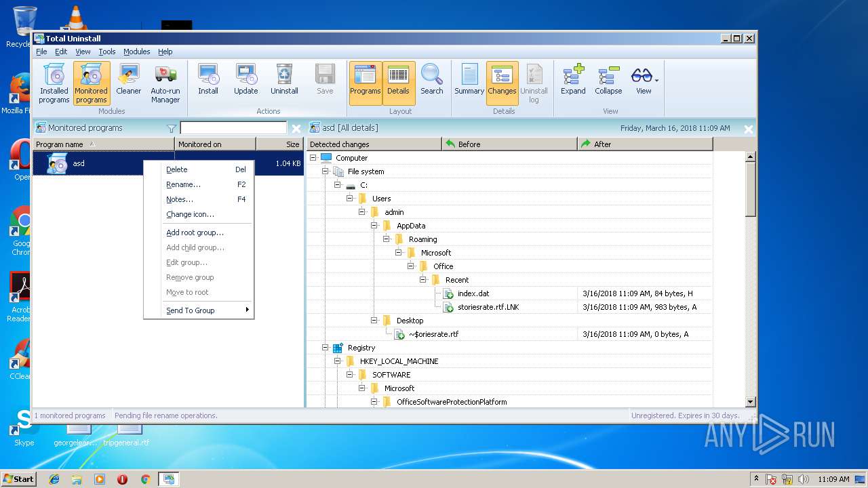Click the Install action icon
Image resolution: width=868 pixels, height=488 pixels.
(208, 80)
